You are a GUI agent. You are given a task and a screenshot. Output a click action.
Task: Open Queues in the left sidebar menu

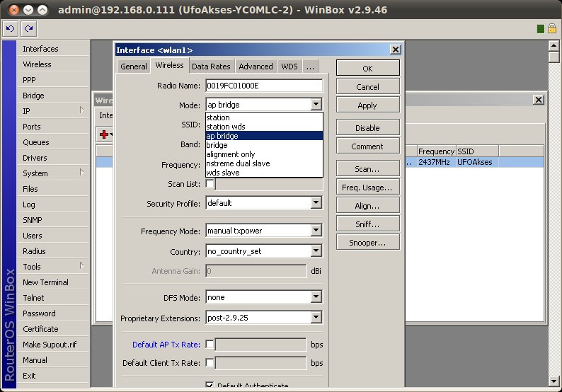tap(36, 142)
